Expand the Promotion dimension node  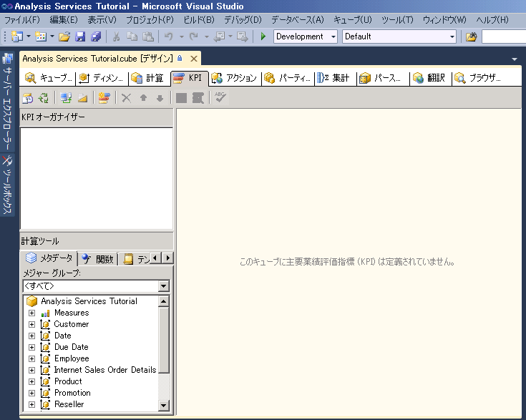coord(32,393)
